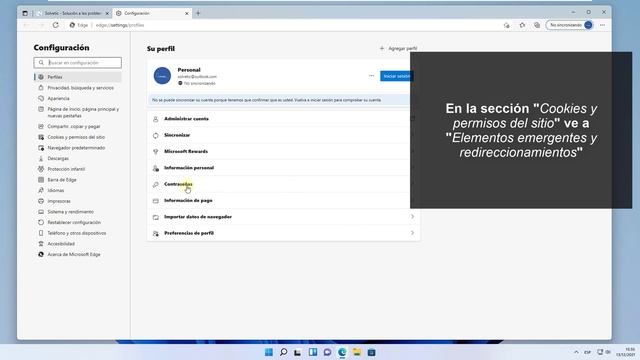The height and width of the screenshot is (360, 640).
Task: Click the download icon beside Descargas
Action: [x=41, y=158]
